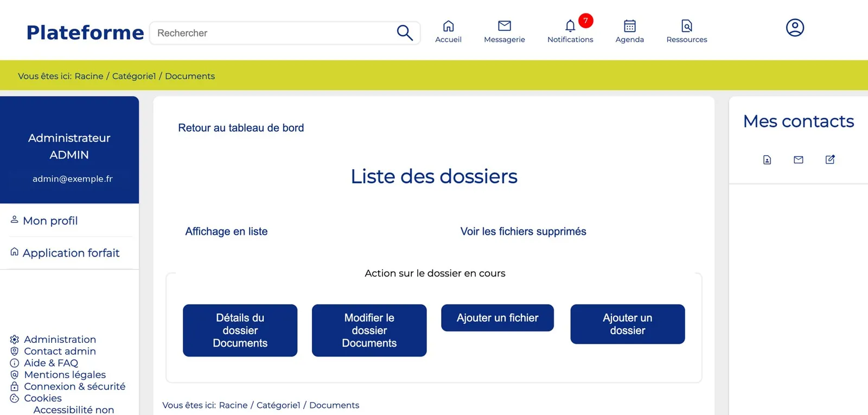The image size is (868, 415).
Task: Click Racine in bottom breadcrumb
Action: (x=233, y=405)
